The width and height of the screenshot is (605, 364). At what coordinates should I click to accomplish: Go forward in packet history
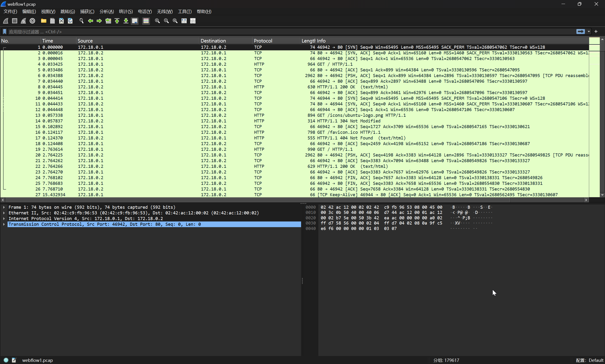(99, 21)
